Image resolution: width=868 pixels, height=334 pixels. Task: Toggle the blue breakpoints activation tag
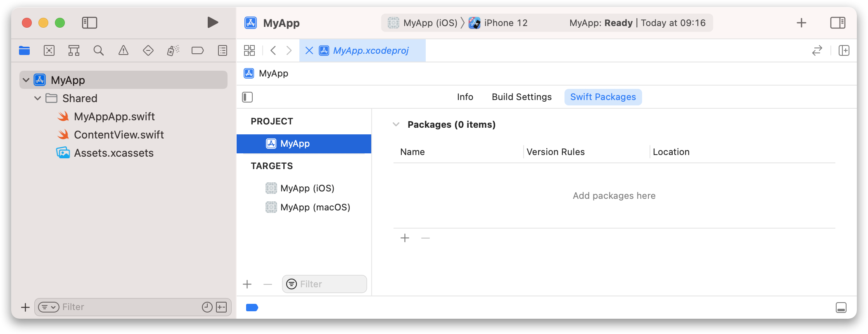pyautogui.click(x=252, y=307)
